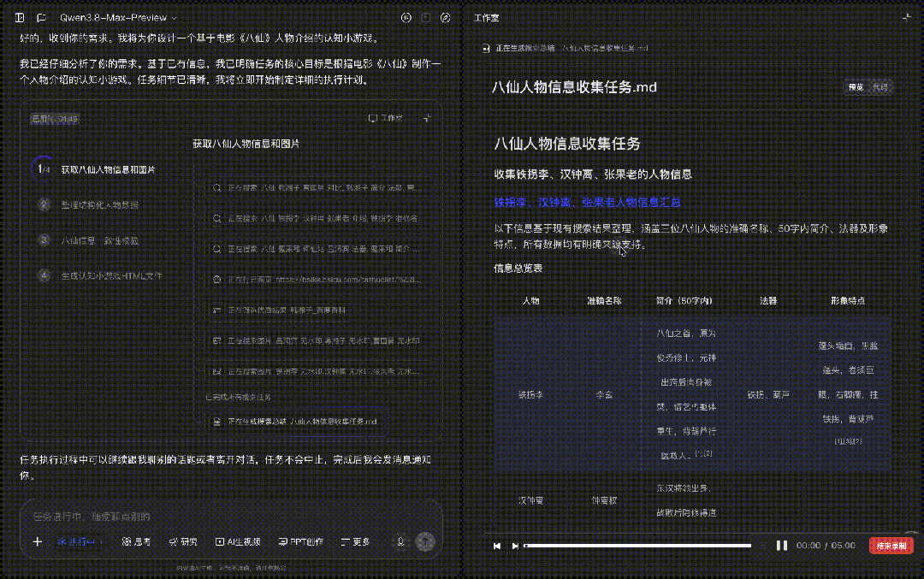Image resolution: width=924 pixels, height=579 pixels.
Task: Skip to start of recording playback
Action: [497, 546]
